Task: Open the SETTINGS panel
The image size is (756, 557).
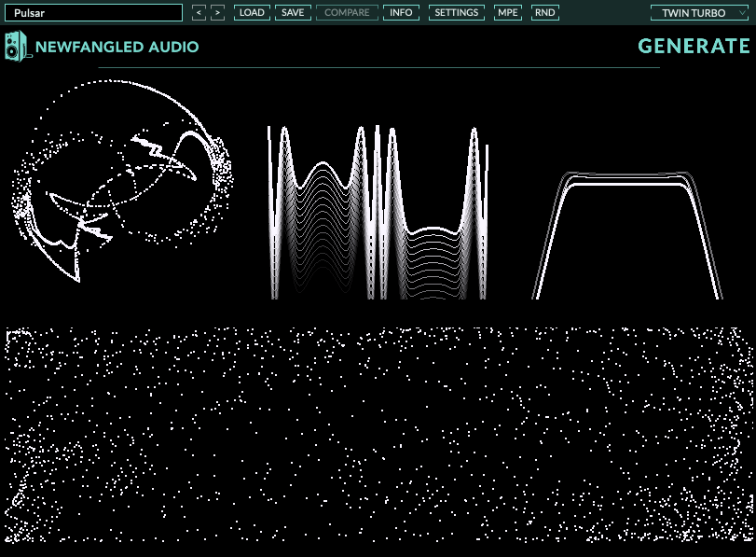Action: [455, 13]
